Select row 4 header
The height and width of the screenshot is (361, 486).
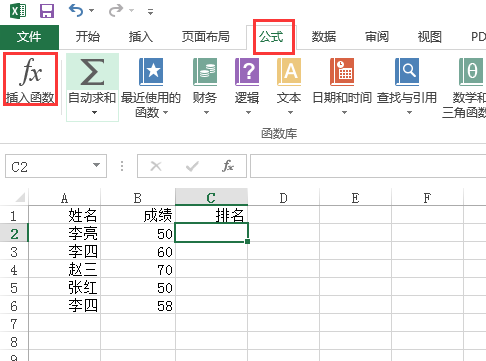pos(14,269)
